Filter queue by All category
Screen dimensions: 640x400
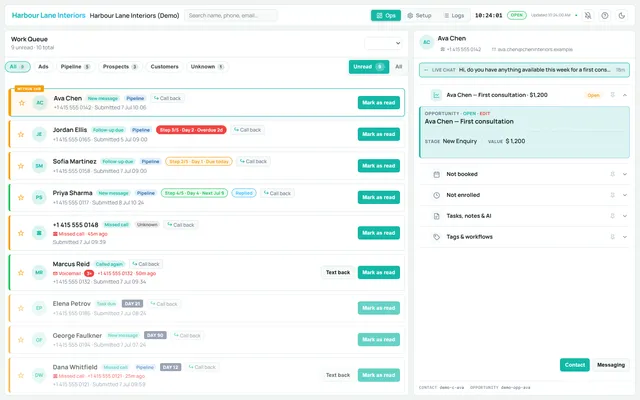pyautogui.click(x=18, y=67)
